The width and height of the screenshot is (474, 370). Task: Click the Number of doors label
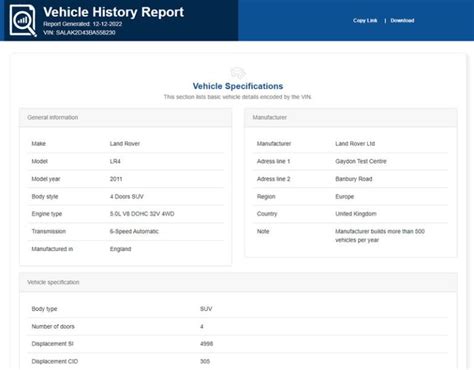pyautogui.click(x=53, y=327)
